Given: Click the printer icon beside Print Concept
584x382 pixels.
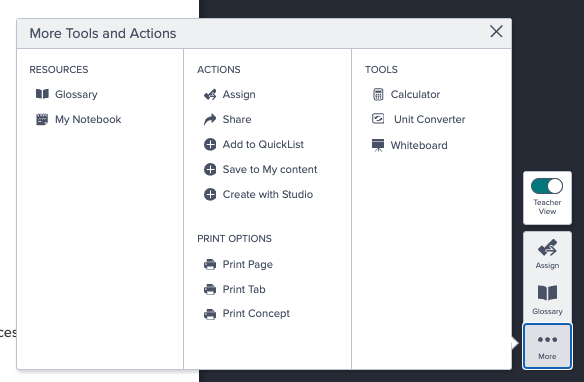Looking at the screenshot, I should point(210,314).
